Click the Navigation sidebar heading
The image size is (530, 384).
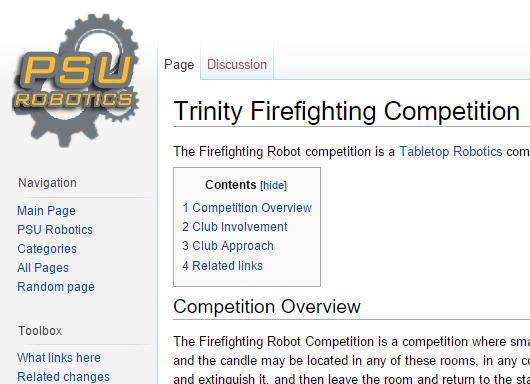point(47,183)
